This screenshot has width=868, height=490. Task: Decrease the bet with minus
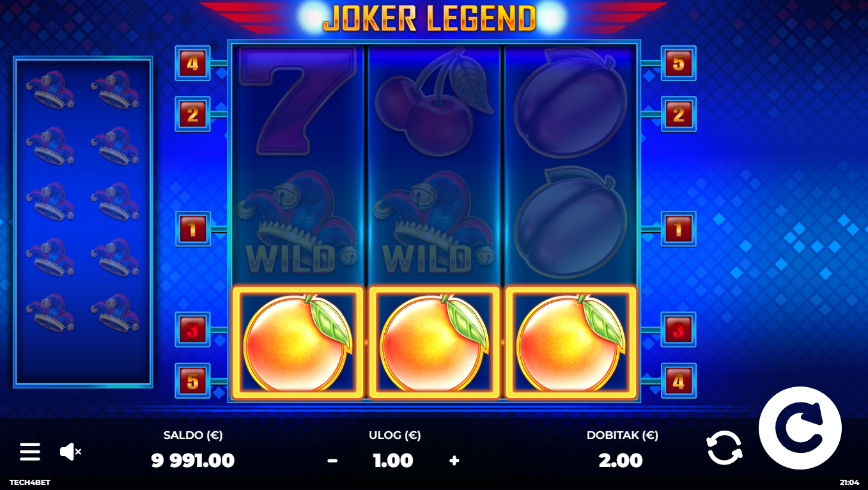click(332, 461)
